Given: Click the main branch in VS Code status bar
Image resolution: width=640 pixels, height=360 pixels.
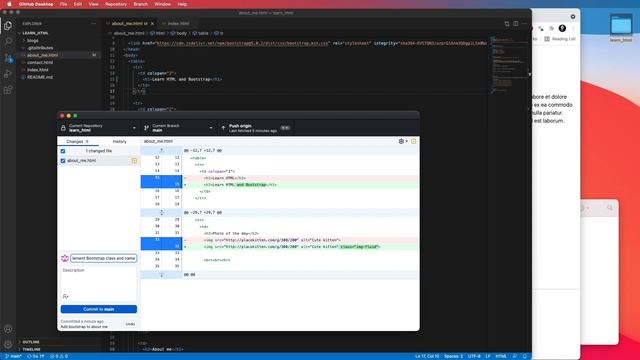Looking at the screenshot, I should tap(13, 356).
